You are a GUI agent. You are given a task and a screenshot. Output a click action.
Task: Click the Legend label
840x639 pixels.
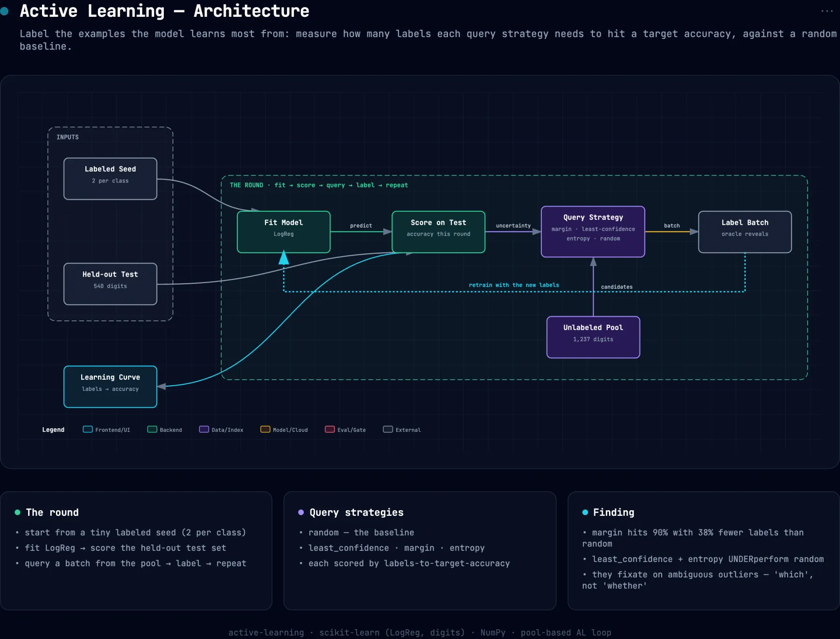(x=53, y=430)
